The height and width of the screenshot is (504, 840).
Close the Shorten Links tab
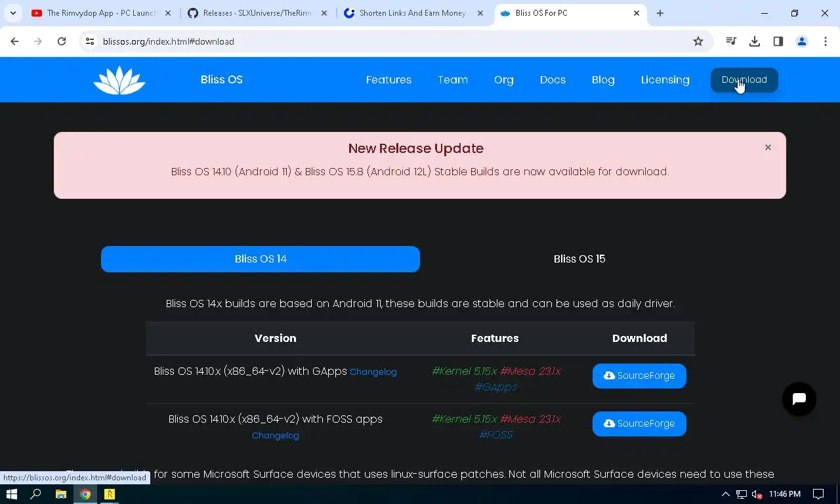click(x=480, y=13)
